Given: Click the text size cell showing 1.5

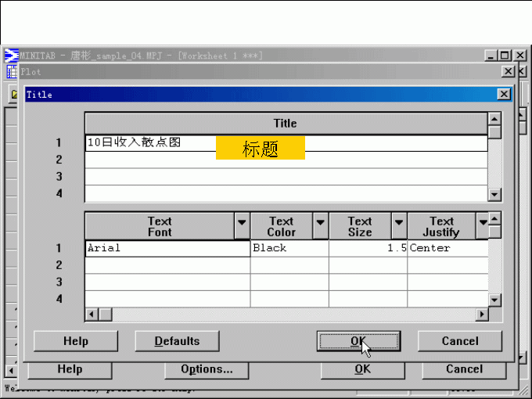Looking at the screenshot, I should tap(368, 248).
